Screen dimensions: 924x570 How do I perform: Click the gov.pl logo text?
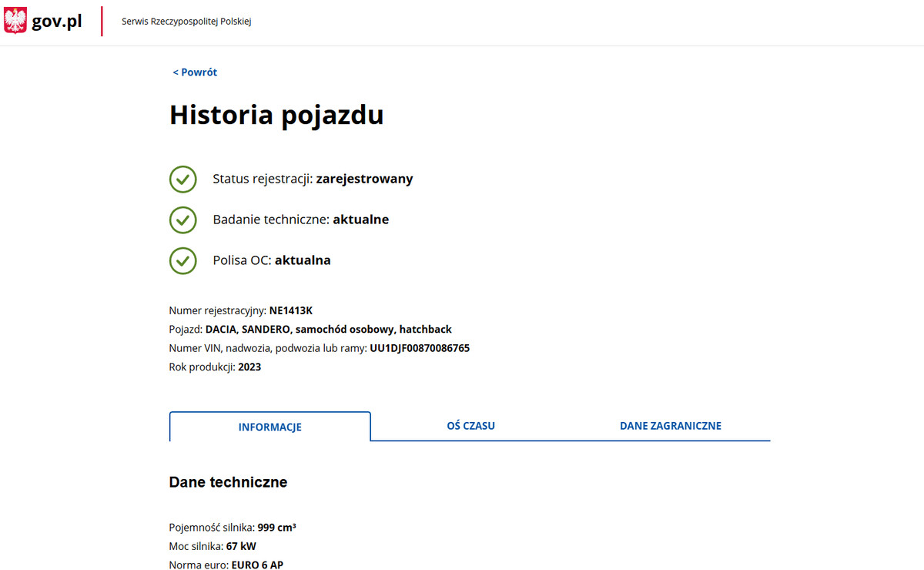pyautogui.click(x=57, y=22)
